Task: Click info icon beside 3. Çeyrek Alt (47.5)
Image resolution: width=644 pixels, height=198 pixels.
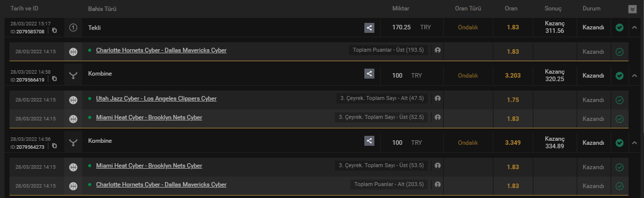Action: click(x=437, y=99)
